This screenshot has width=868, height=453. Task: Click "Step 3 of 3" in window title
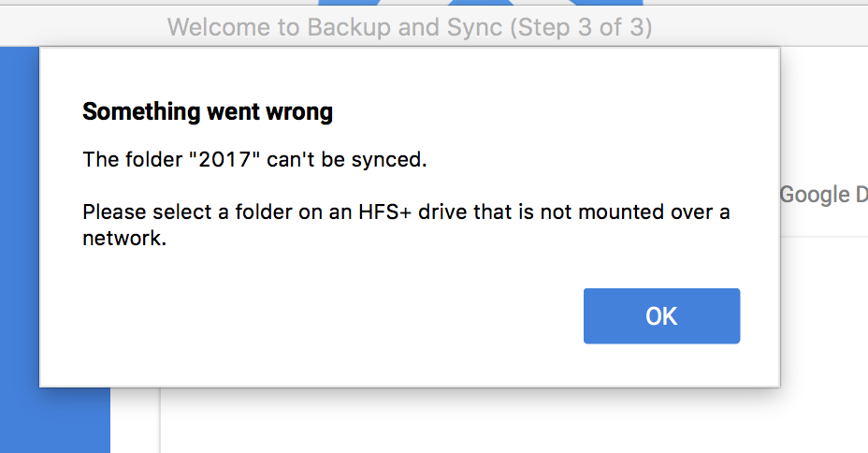pyautogui.click(x=580, y=27)
